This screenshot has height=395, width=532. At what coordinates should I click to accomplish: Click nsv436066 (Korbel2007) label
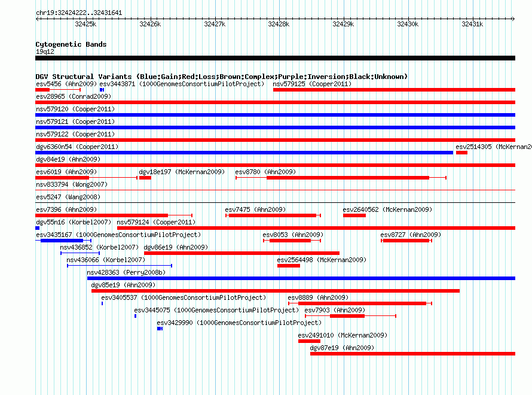(106, 260)
